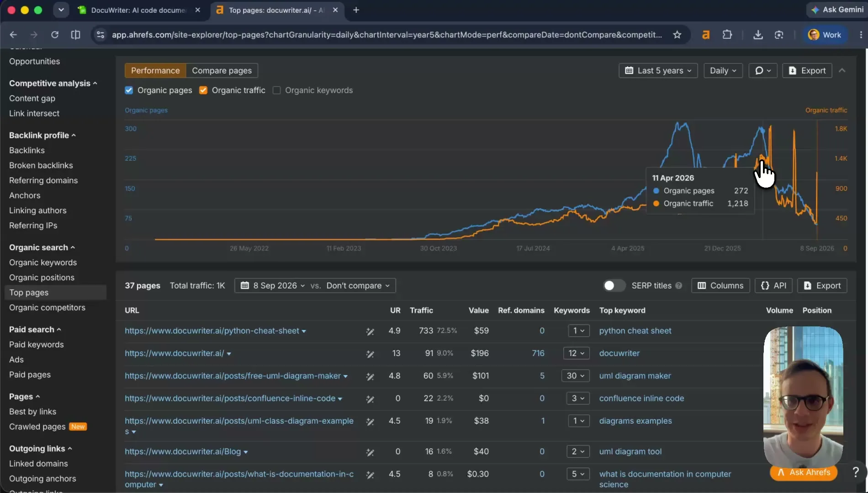Reload the current Ahrefs page
This screenshot has width=868, height=493.
[55, 35]
